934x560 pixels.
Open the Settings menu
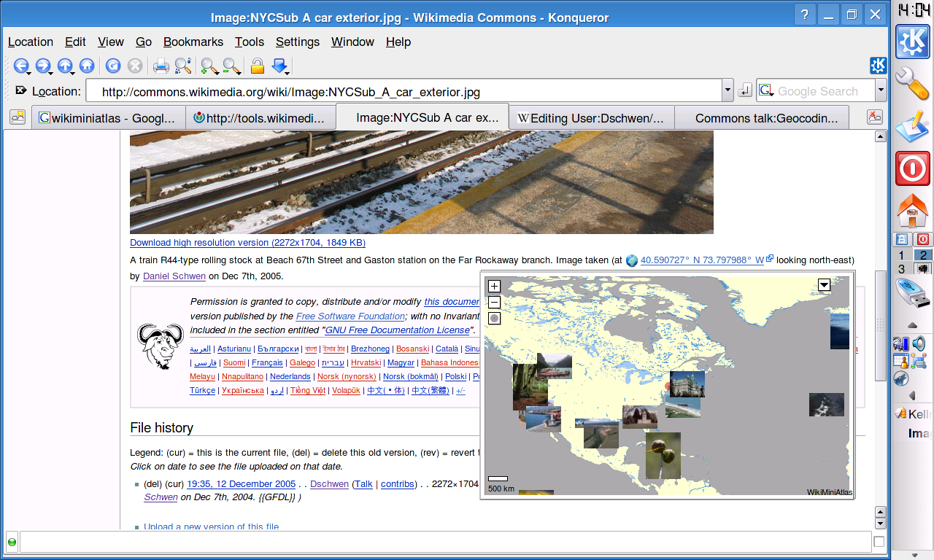click(x=298, y=42)
